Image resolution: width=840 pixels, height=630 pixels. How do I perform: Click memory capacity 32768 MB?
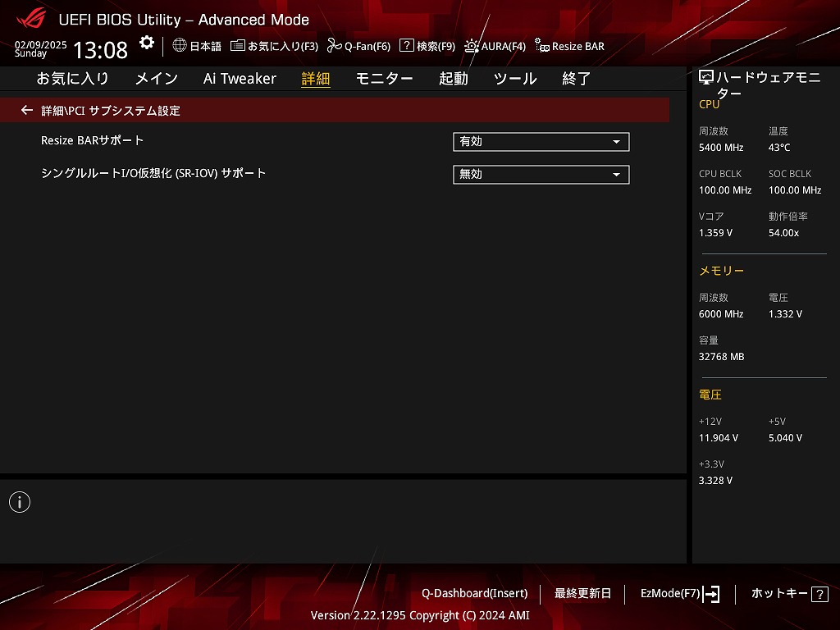[721, 357]
